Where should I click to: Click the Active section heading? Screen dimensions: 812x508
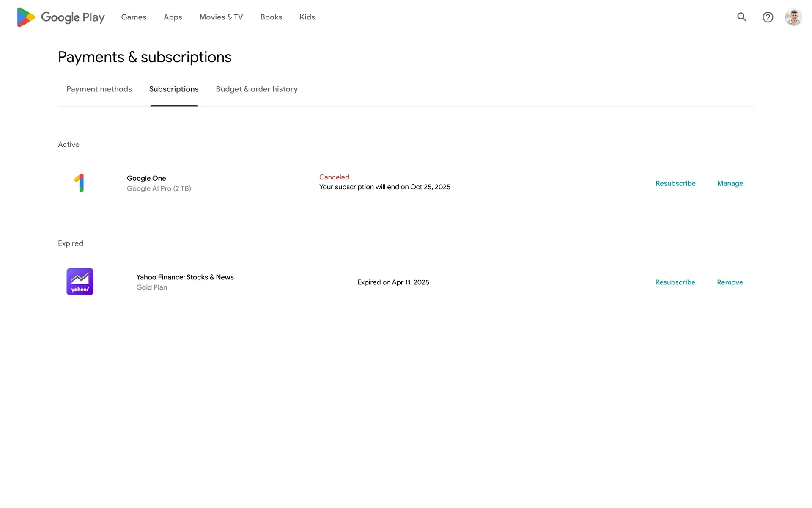tap(69, 144)
